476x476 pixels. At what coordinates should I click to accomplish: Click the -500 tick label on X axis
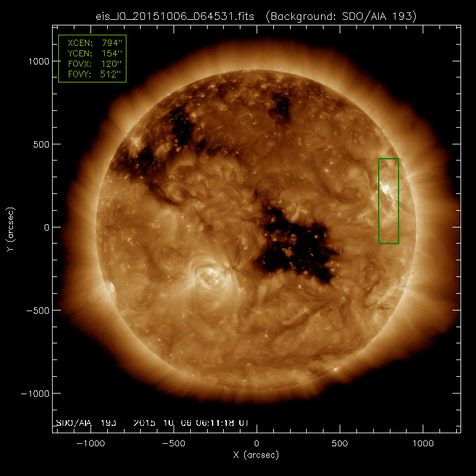[174, 444]
